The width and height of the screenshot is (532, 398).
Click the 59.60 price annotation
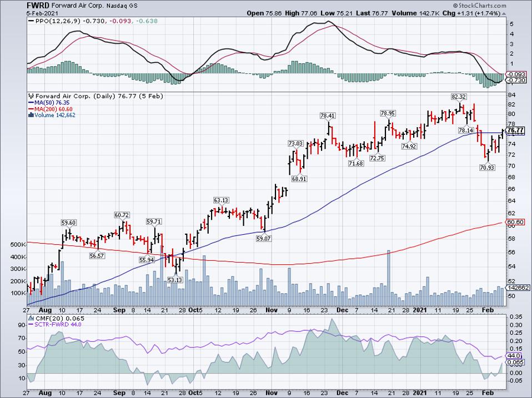pyautogui.click(x=68, y=223)
